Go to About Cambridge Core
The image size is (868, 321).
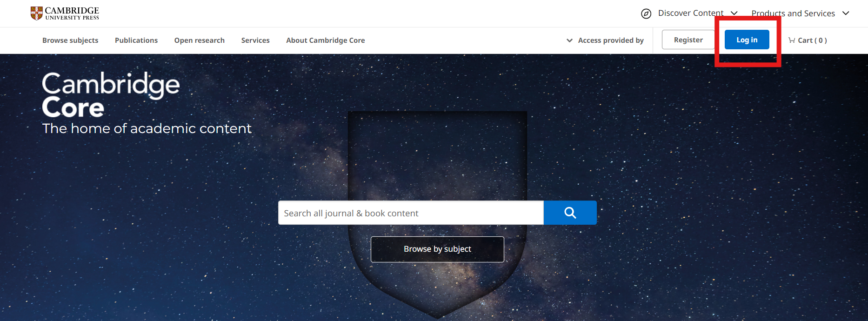point(326,40)
